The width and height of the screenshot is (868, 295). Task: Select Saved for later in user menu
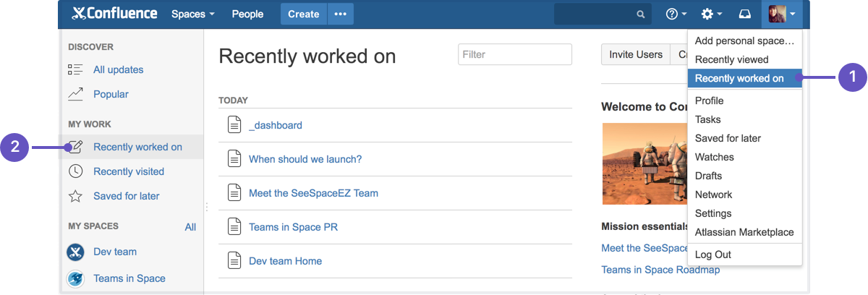744,138
